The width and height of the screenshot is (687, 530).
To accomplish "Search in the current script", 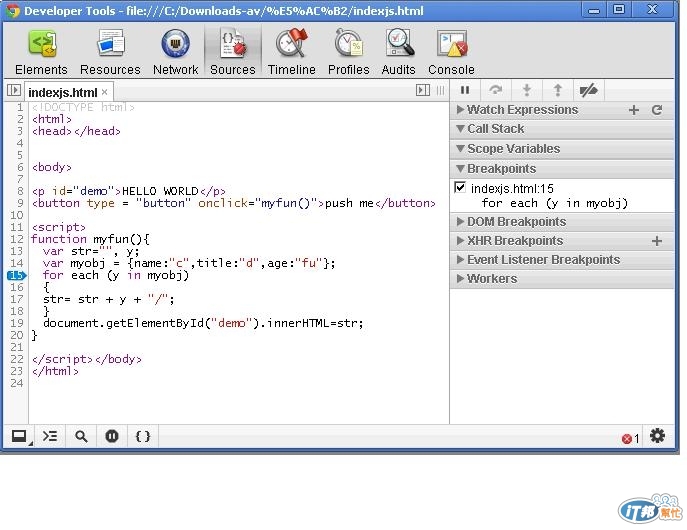I will [x=81, y=436].
